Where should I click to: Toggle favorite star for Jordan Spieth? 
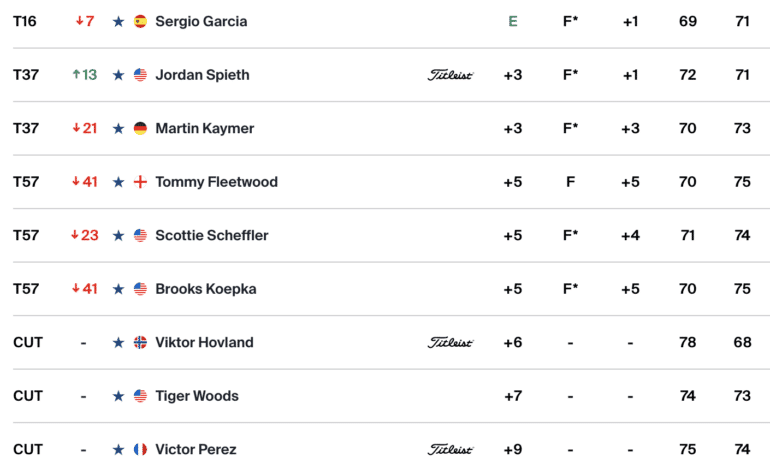(x=118, y=75)
